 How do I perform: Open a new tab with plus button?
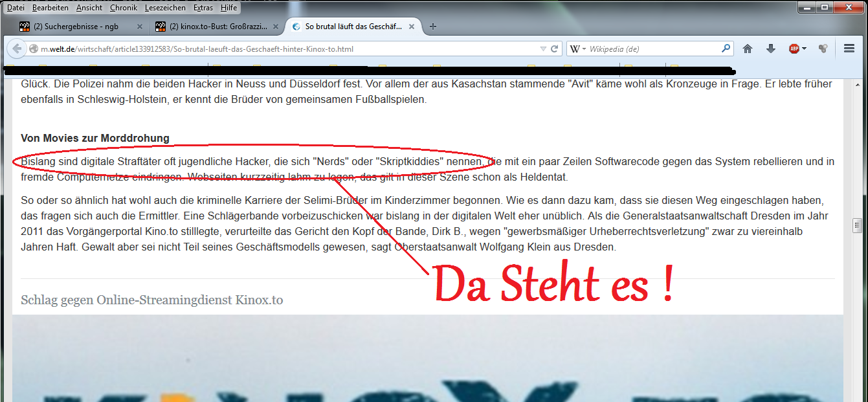click(433, 27)
